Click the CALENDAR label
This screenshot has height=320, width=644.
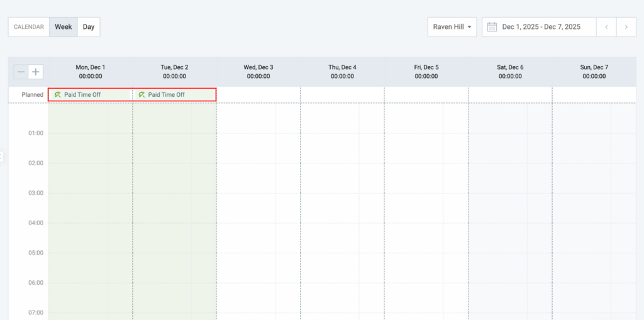tap(29, 27)
